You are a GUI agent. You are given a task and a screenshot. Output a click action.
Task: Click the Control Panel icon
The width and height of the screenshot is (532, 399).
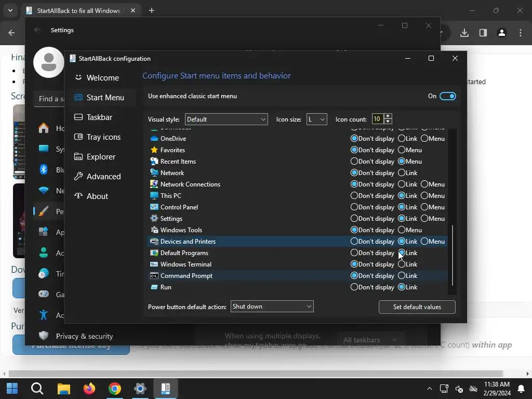point(154,207)
